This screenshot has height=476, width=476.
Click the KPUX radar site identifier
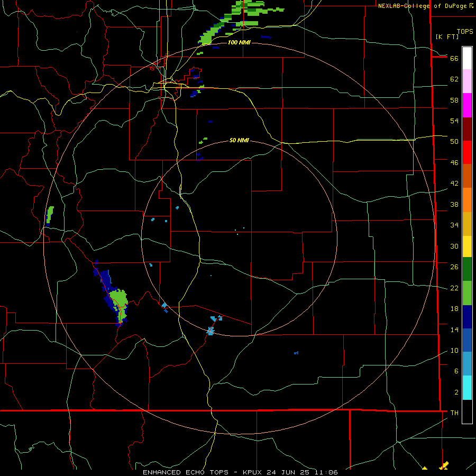point(254,472)
